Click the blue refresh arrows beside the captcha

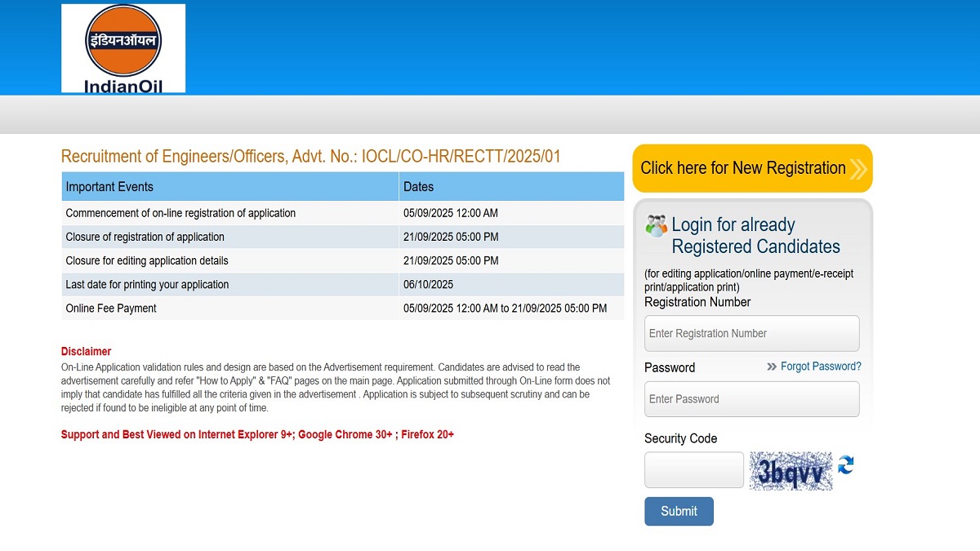point(845,466)
